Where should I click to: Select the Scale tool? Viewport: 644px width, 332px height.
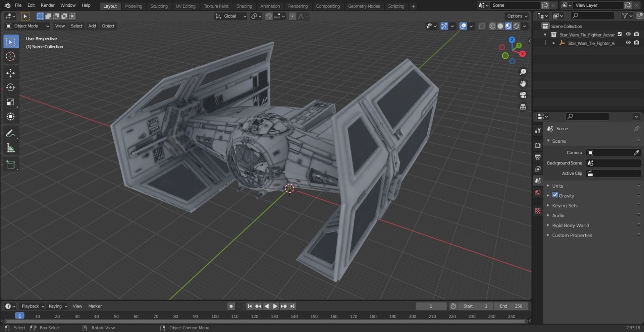click(11, 102)
